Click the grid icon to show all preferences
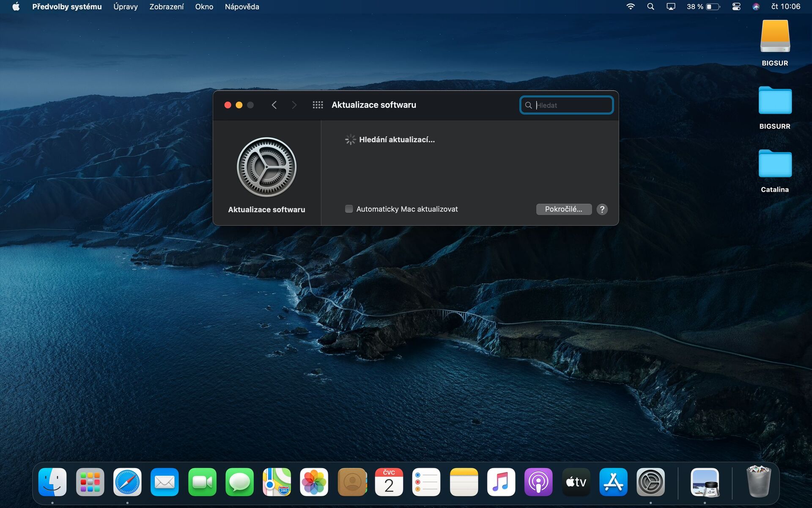 pos(318,105)
